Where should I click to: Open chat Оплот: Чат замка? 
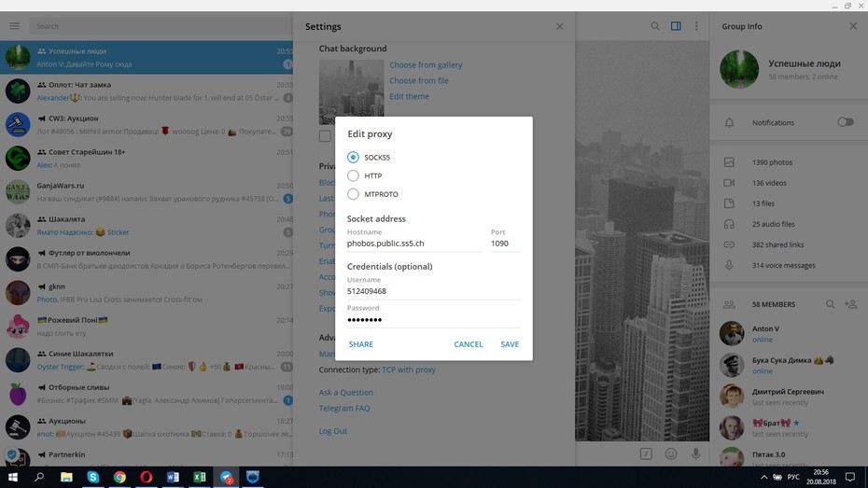[x=147, y=91]
